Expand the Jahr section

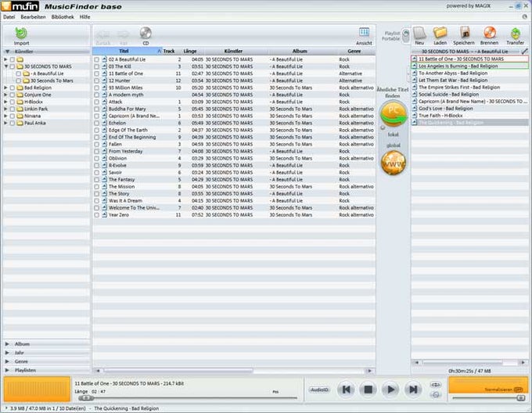tap(7, 353)
